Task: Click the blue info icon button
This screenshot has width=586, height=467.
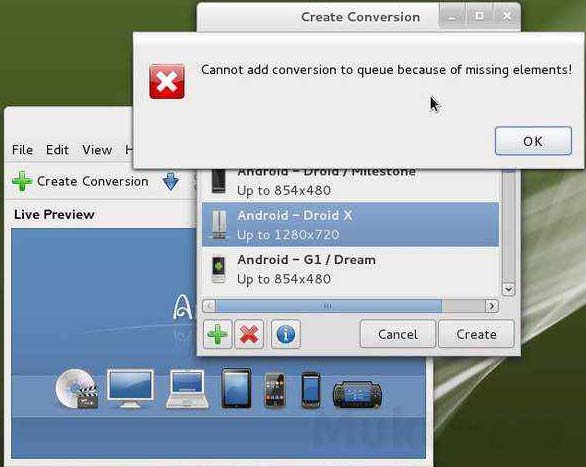Action: [286, 334]
